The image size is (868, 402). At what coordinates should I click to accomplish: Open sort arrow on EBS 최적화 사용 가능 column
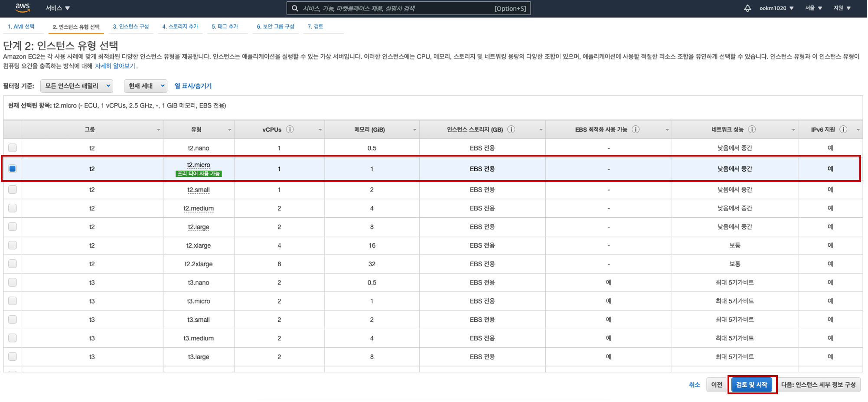click(667, 130)
